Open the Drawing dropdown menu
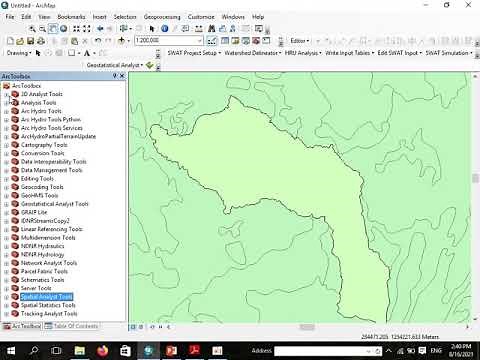This screenshot has width=480, height=360. [19, 53]
